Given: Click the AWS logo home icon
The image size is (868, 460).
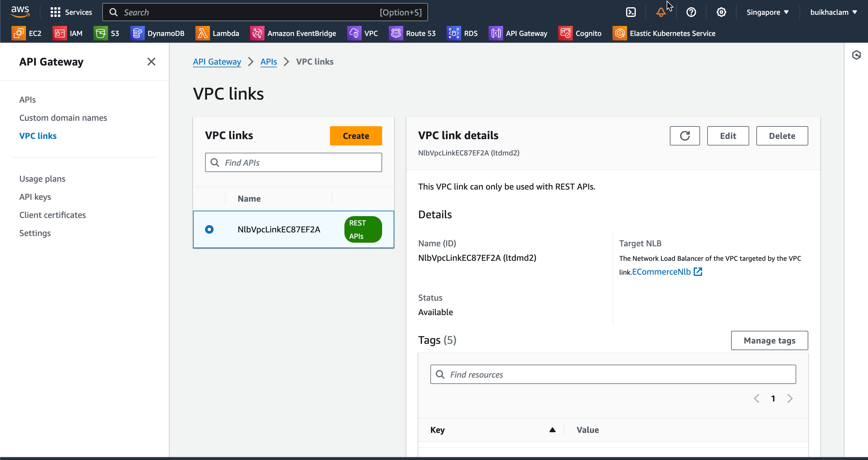Looking at the screenshot, I should tap(20, 12).
